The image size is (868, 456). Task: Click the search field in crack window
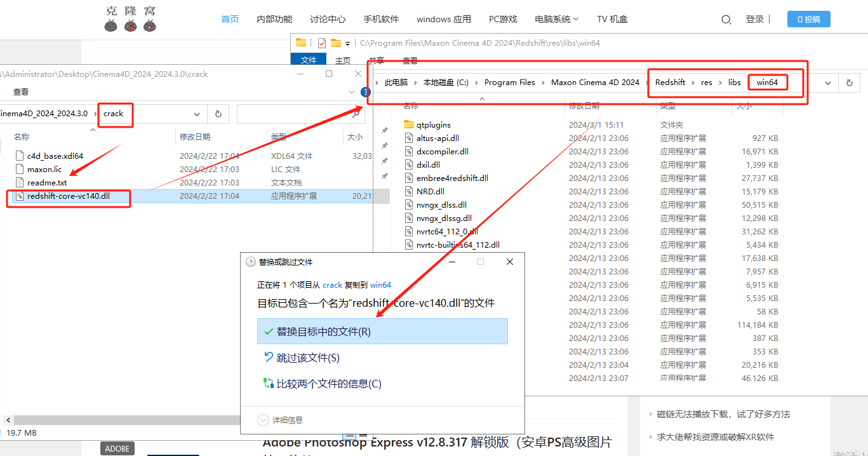coord(302,114)
